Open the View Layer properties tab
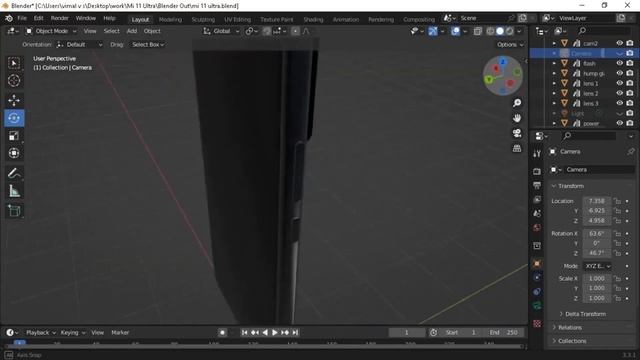 [537, 200]
